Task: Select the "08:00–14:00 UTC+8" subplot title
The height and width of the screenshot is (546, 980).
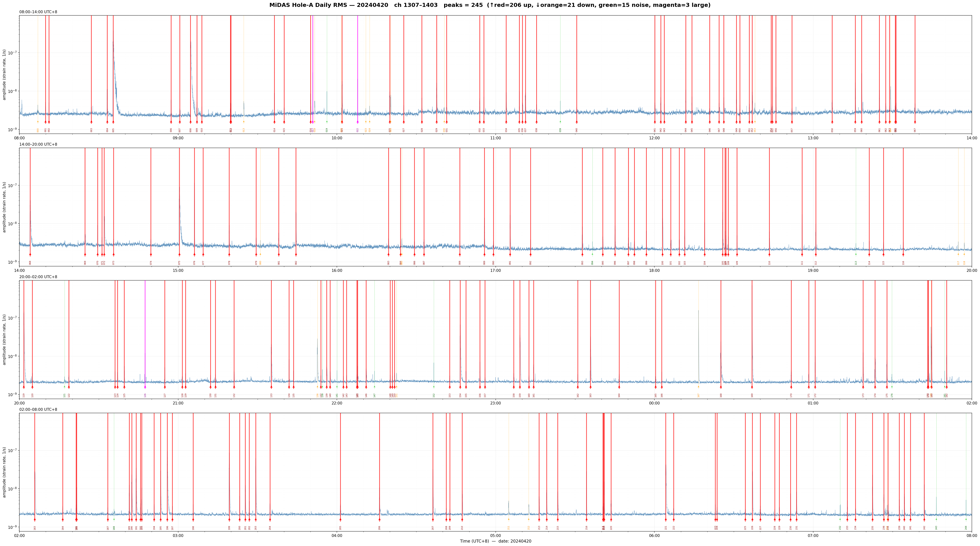Action: tap(38, 12)
